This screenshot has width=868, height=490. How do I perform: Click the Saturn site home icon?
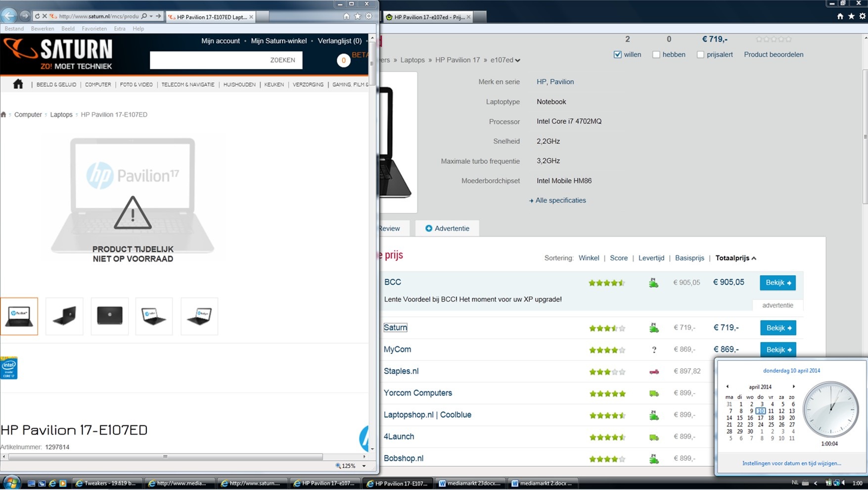point(18,84)
